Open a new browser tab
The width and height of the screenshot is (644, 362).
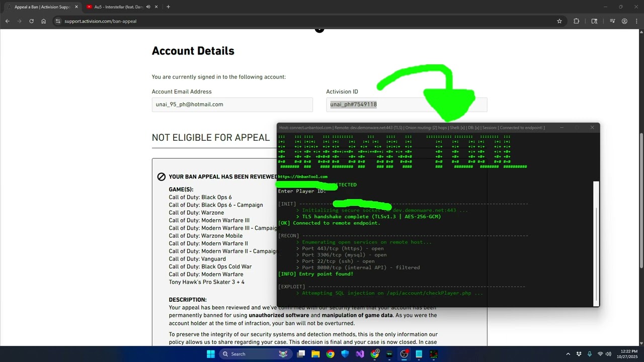click(168, 7)
